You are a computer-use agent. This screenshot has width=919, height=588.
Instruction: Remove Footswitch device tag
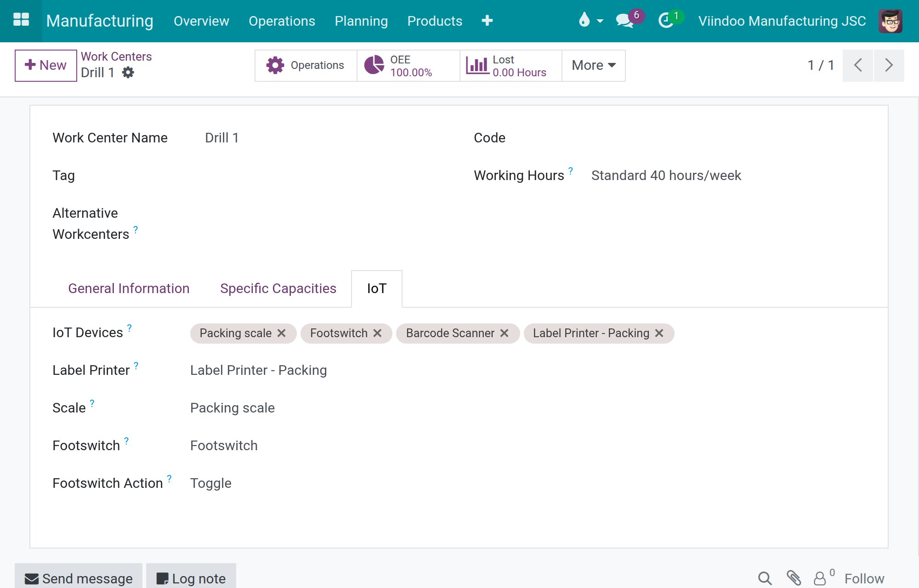pyautogui.click(x=378, y=333)
